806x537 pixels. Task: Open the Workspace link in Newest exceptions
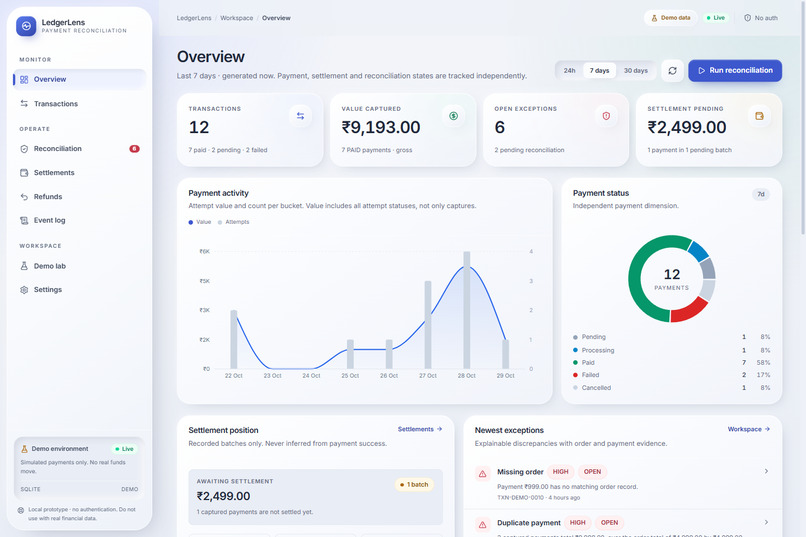click(x=749, y=429)
